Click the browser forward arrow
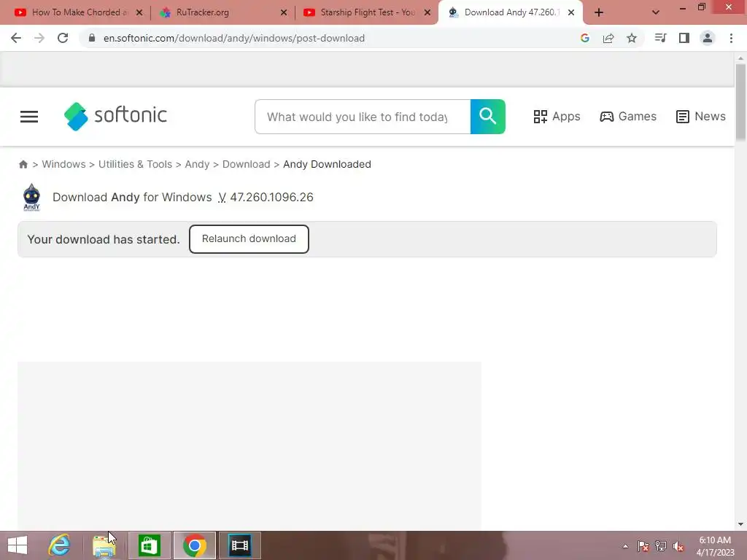Screen dimensions: 747x560 39,38
